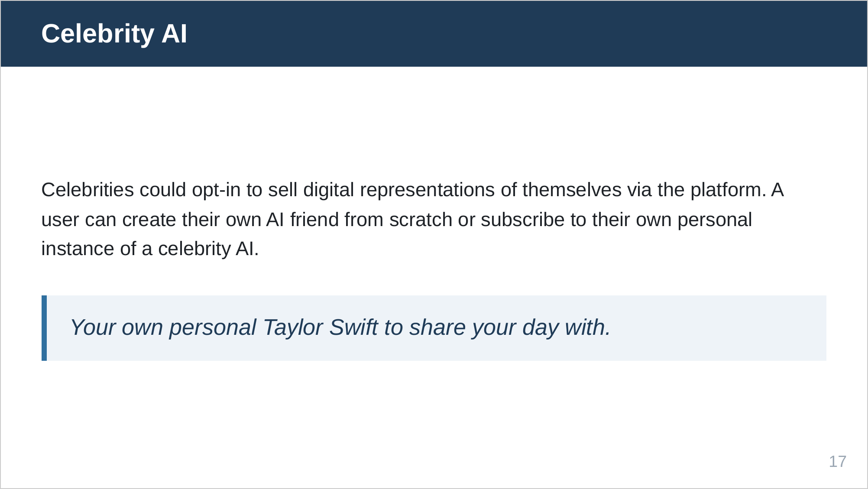Click the italic Taylor Swift quote text
868x489 pixels.
[340, 327]
